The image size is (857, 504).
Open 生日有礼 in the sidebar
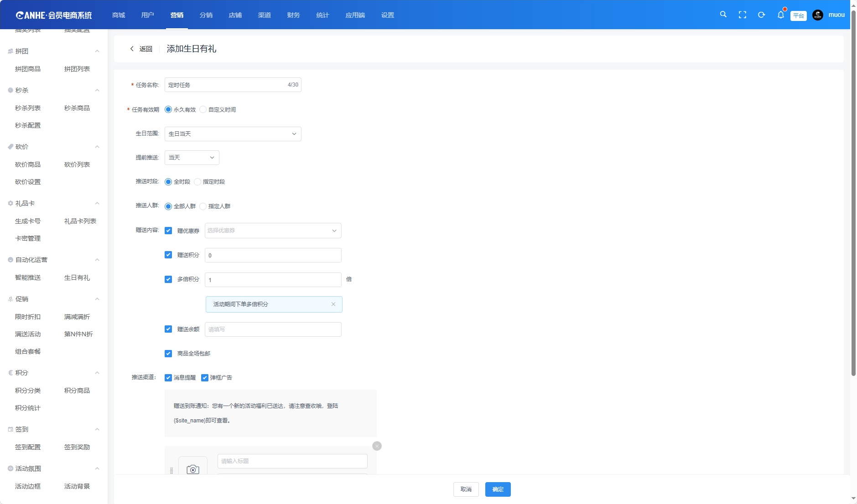tap(77, 278)
